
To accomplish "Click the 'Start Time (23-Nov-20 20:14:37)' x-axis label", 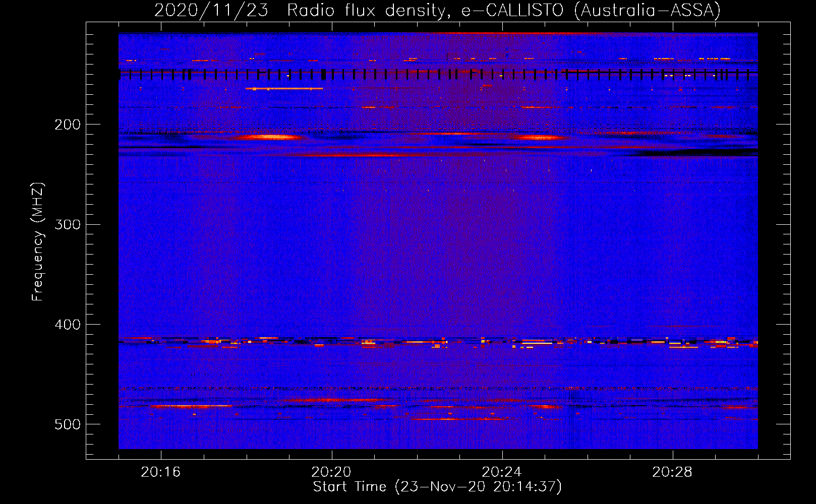I will pos(437,487).
